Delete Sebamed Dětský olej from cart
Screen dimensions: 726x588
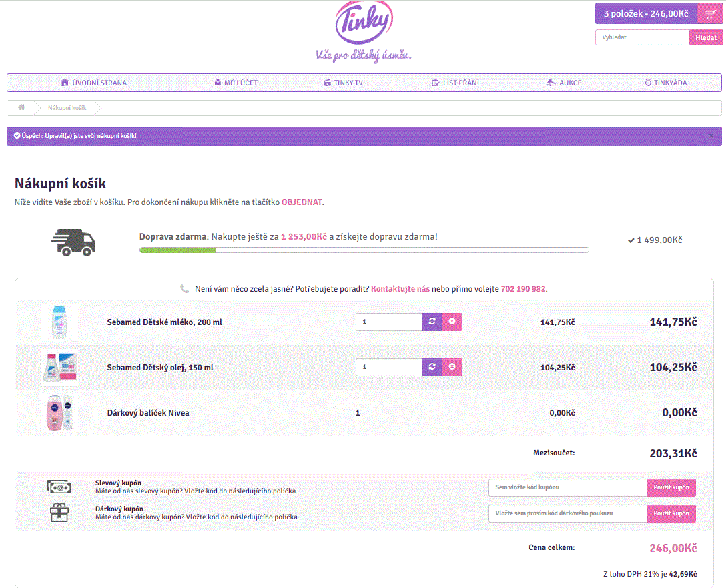point(452,367)
